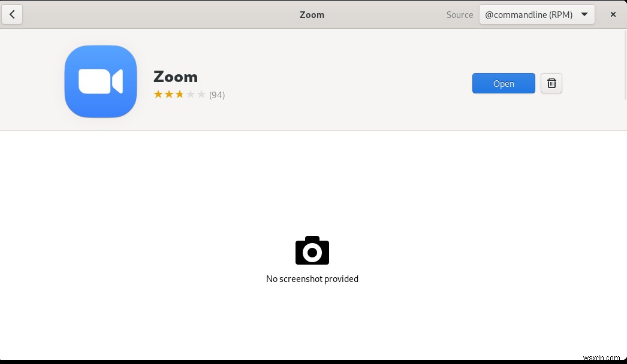Expand the @commandline (RPM) source picker
The image size is (627, 364).
(x=535, y=14)
